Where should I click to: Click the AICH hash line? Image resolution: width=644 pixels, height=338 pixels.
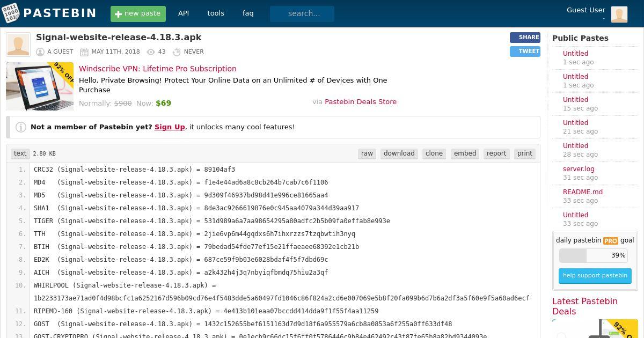[x=181, y=273]
